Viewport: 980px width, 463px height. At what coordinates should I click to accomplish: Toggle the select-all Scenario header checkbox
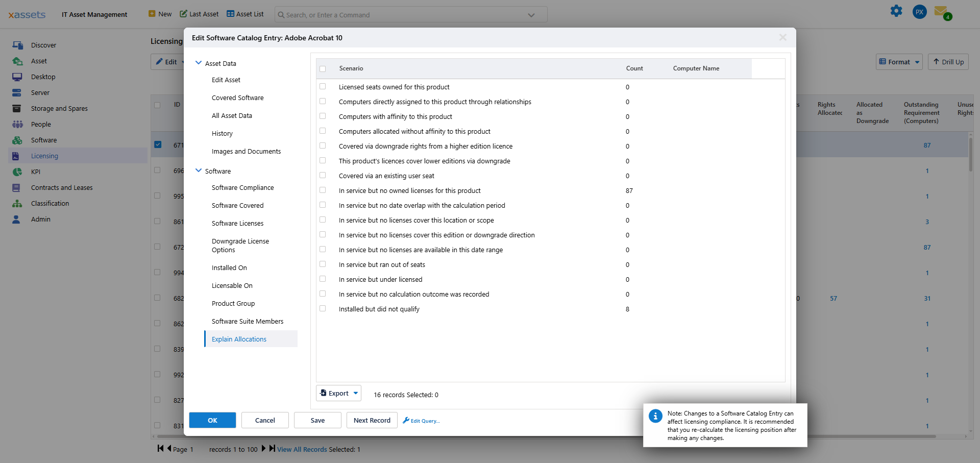pos(323,69)
